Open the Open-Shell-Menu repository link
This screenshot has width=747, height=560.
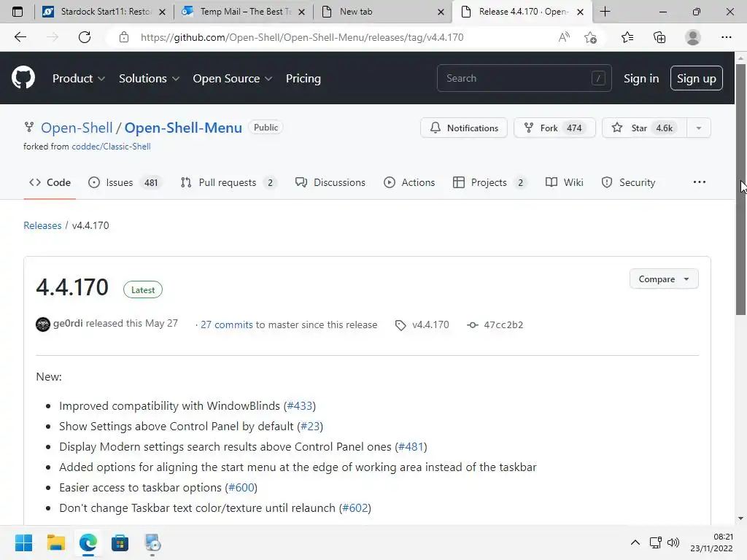point(183,128)
